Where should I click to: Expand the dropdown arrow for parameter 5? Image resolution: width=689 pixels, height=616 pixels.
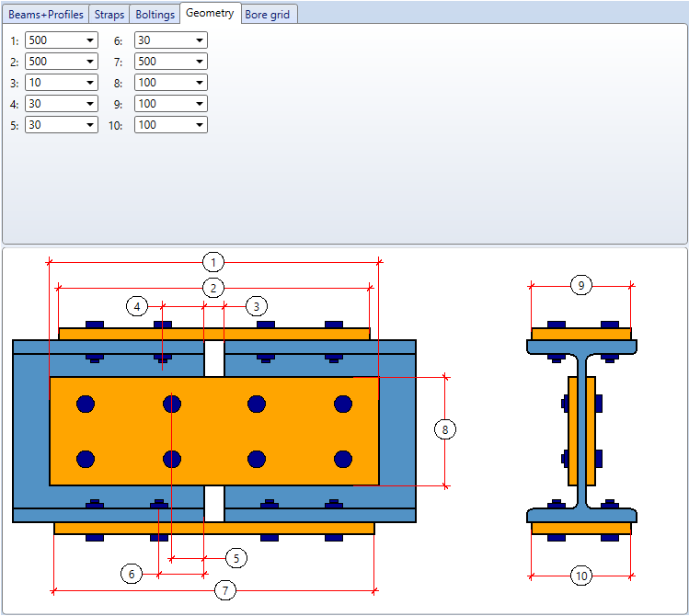click(89, 125)
